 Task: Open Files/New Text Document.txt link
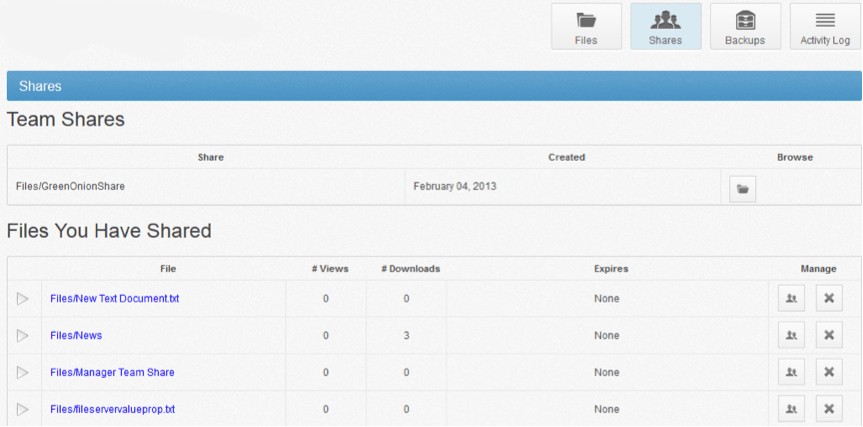[114, 299]
